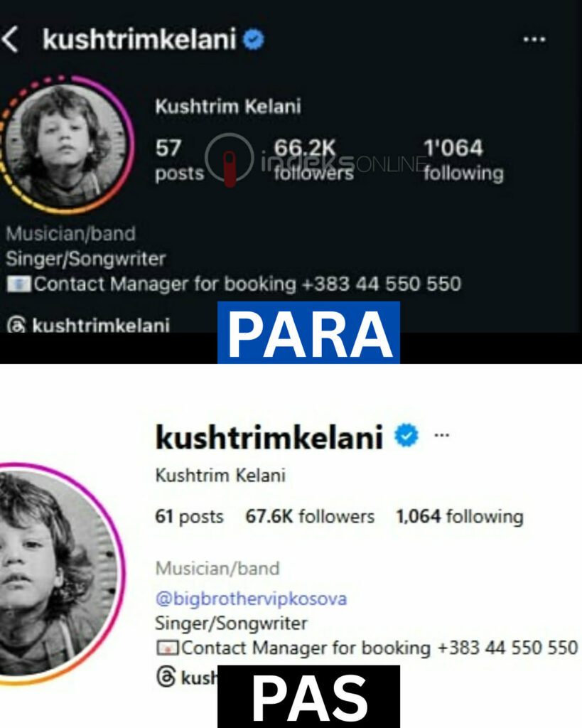The width and height of the screenshot is (582, 728).
Task: Click the verified badge beside the light-mode username
Action: coord(406,436)
